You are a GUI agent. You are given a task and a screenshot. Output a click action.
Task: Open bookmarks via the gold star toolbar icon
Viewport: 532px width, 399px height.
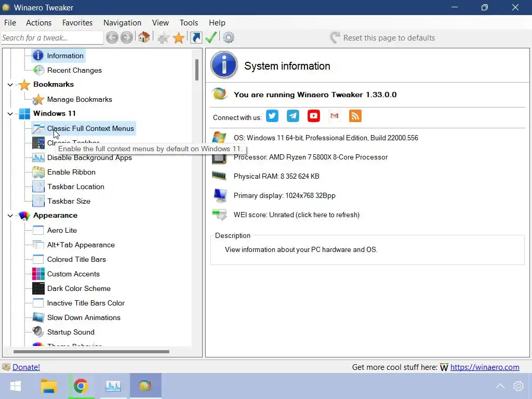(179, 37)
